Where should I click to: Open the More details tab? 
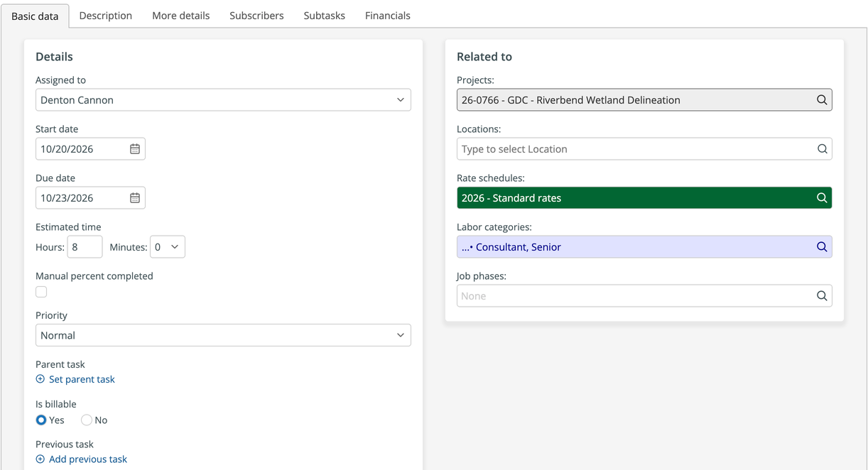(181, 16)
